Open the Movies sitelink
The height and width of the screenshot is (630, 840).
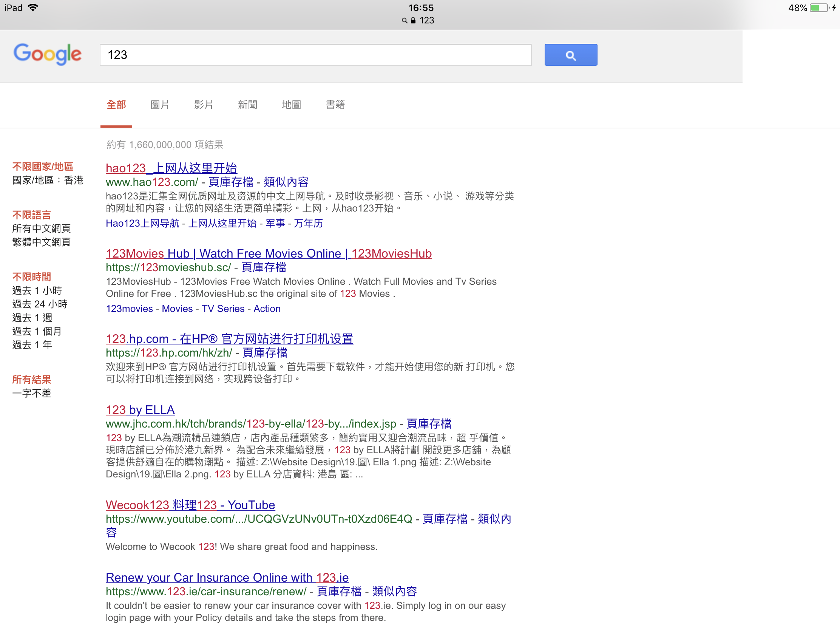pos(178,309)
